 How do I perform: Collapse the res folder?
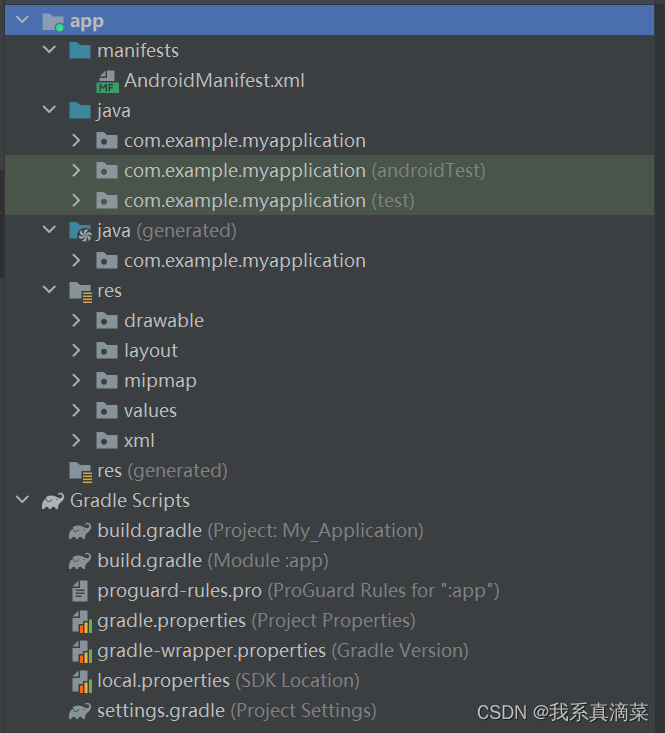(x=49, y=290)
